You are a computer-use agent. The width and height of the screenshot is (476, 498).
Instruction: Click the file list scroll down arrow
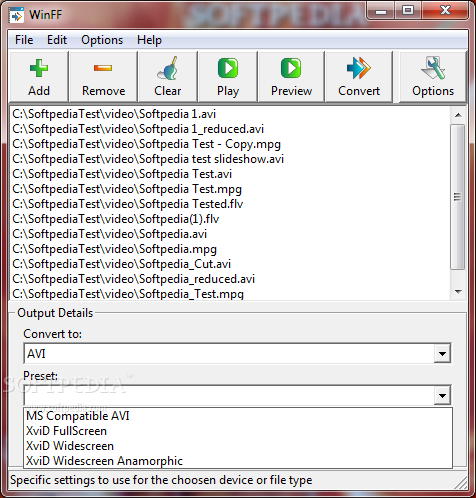(458, 292)
